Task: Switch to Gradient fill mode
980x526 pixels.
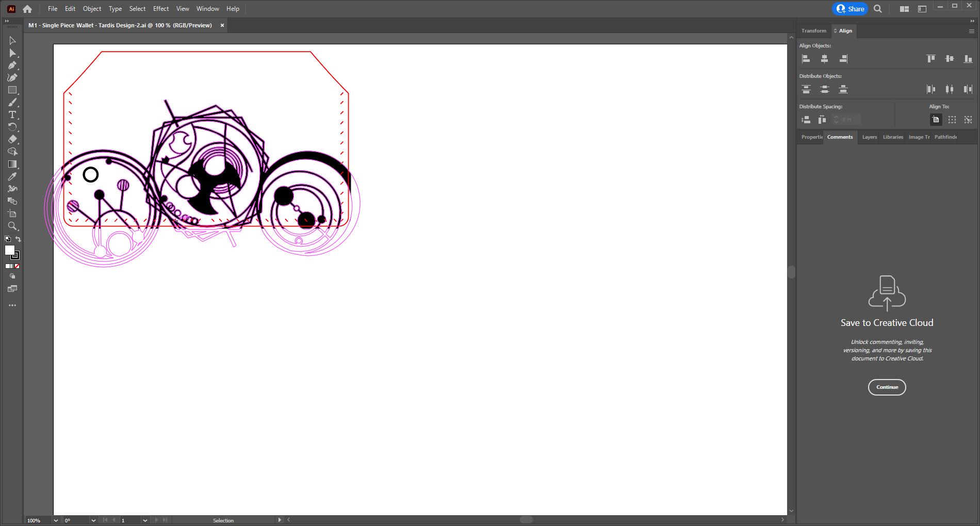Action: [12, 266]
